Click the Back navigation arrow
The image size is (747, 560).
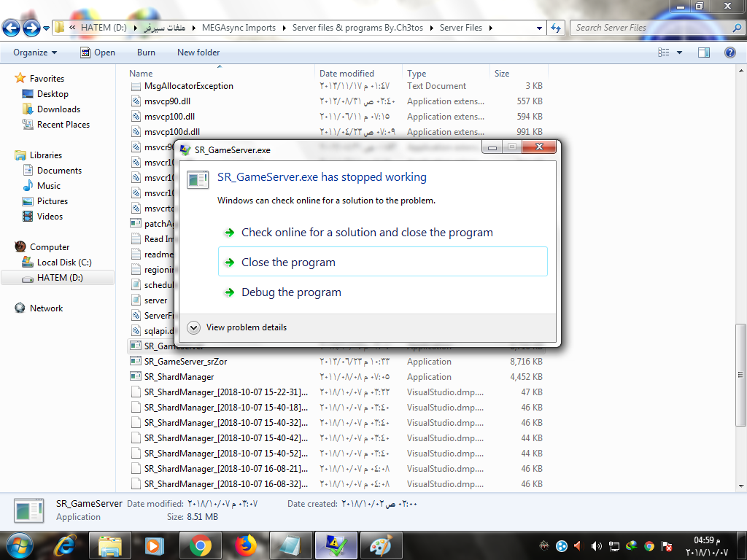(12, 28)
